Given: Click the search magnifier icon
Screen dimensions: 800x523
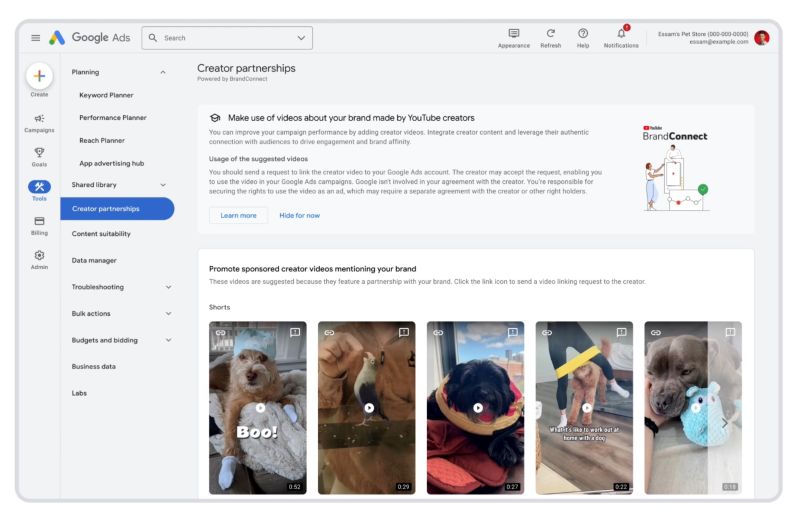Looking at the screenshot, I should coord(153,38).
